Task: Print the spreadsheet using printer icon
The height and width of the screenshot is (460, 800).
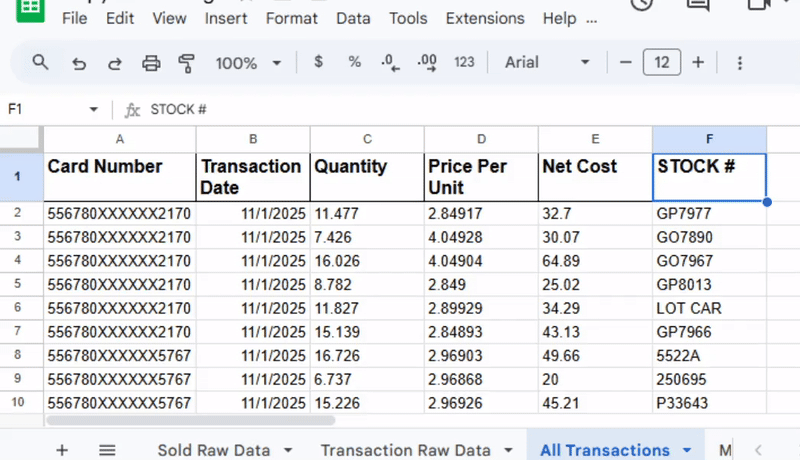Action: 151,63
